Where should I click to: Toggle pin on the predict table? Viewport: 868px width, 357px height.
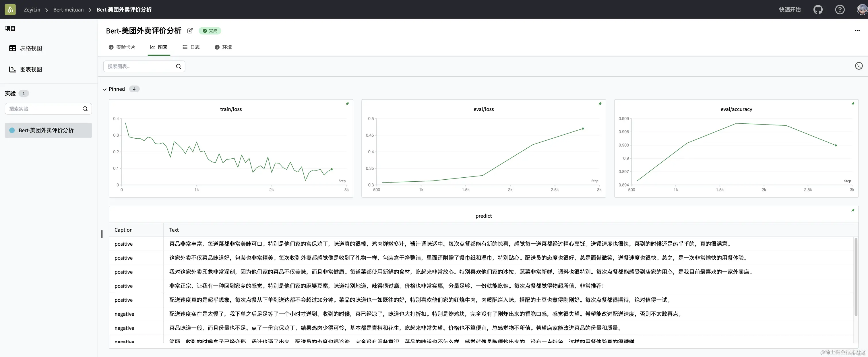point(853,210)
